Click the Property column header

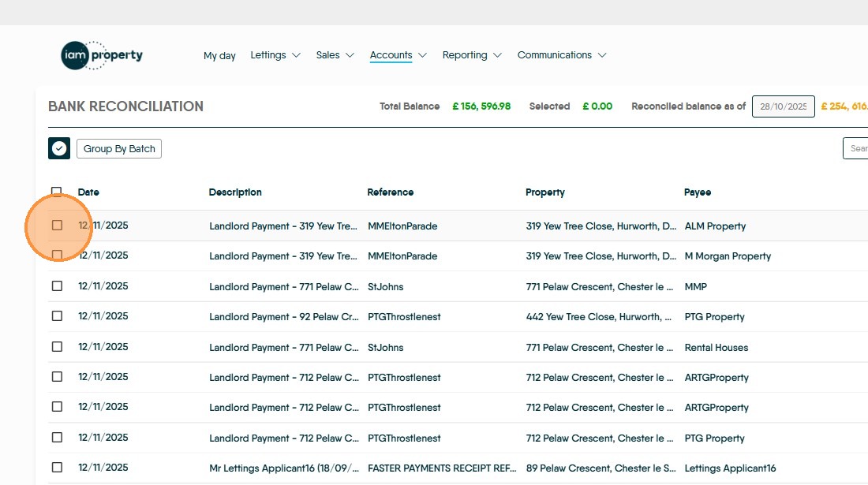(x=545, y=192)
